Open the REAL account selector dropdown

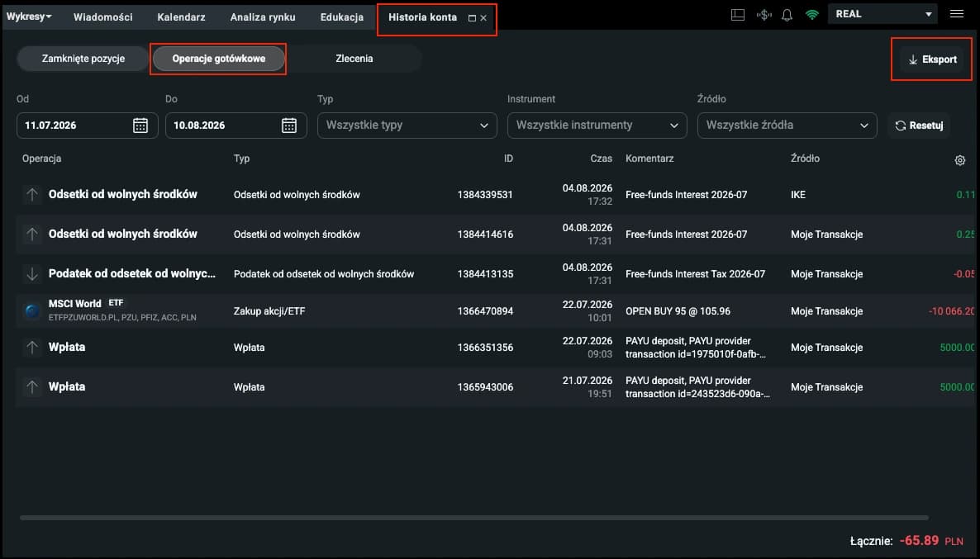882,14
